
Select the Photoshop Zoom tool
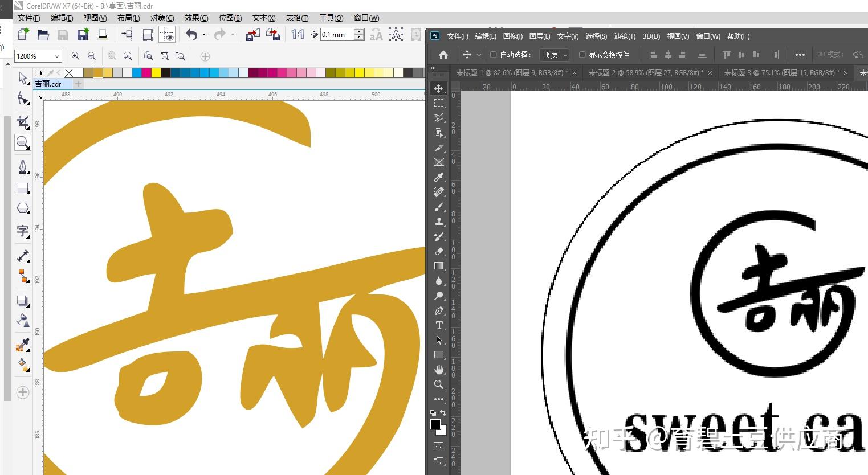tap(439, 384)
